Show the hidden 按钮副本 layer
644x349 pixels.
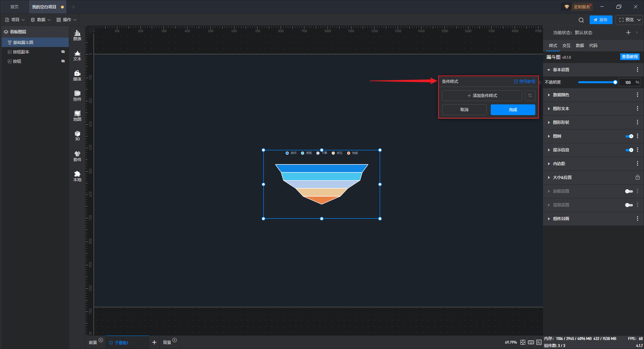[x=63, y=52]
